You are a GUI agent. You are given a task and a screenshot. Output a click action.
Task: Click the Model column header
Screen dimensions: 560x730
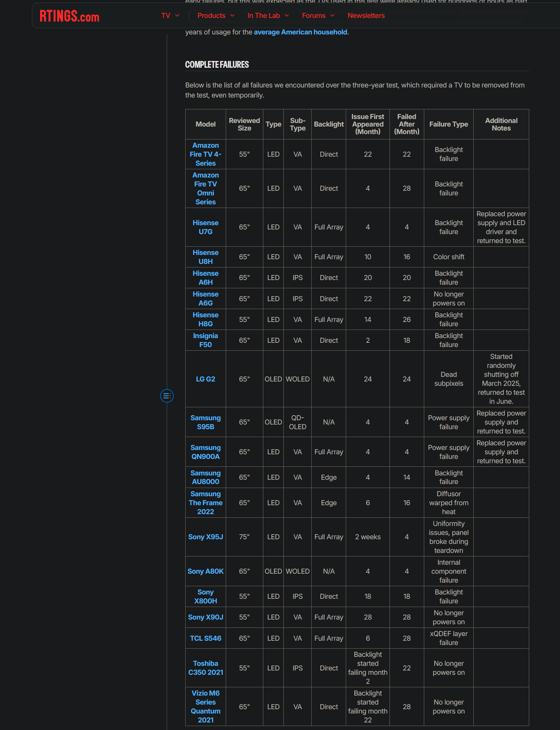pyautogui.click(x=206, y=124)
